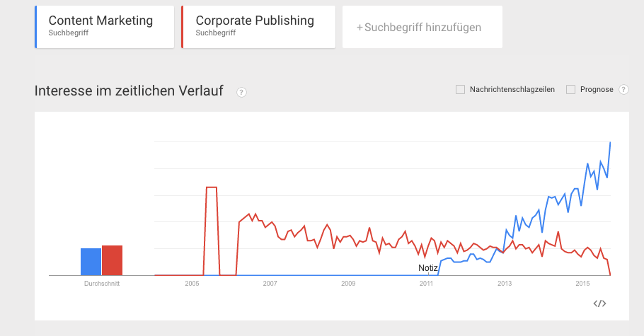Click the blue average bar for Content Marketing
Image resolution: width=644 pixels, height=336 pixels.
click(91, 262)
